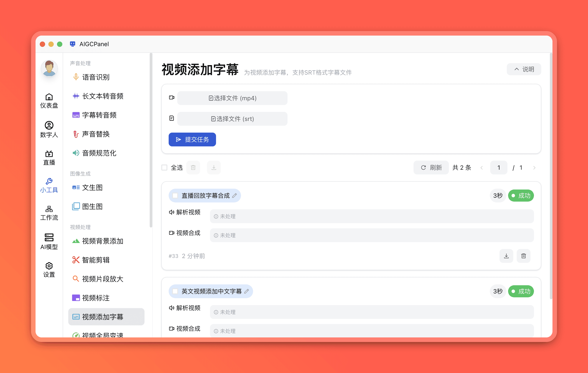588x373 pixels.
Task: Click 刷新 refresh button
Action: tap(431, 168)
